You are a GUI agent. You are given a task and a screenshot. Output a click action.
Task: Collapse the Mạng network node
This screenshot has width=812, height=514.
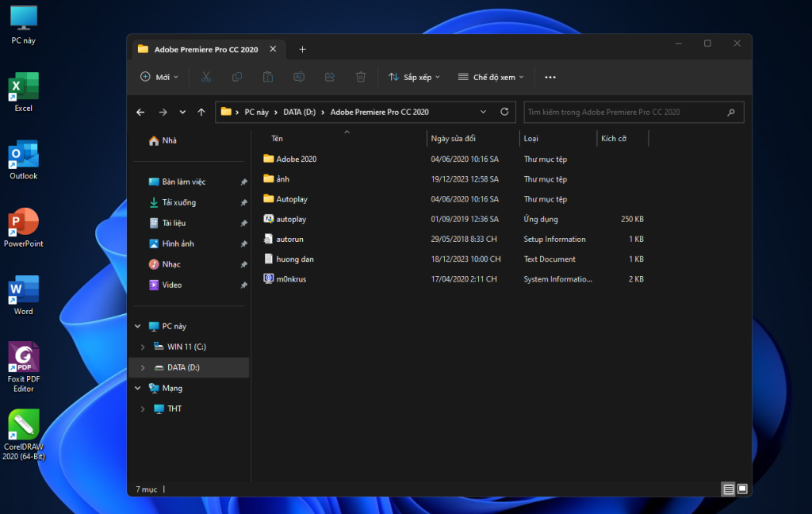138,388
